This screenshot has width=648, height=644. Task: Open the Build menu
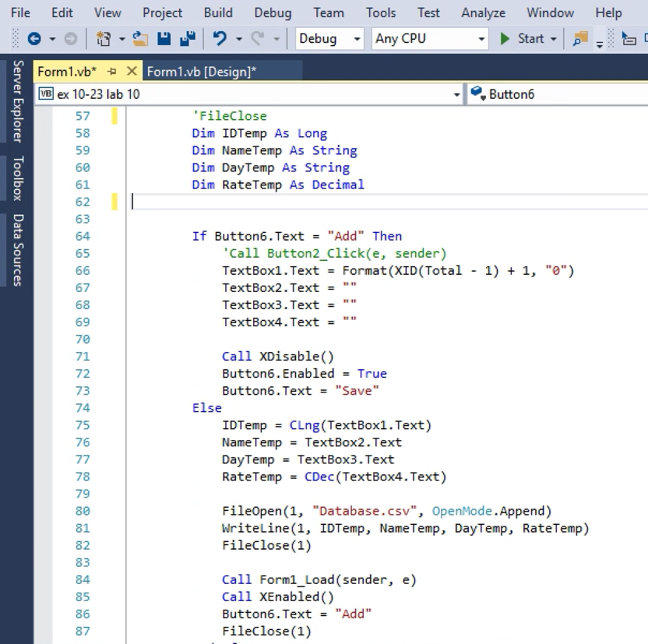(218, 13)
